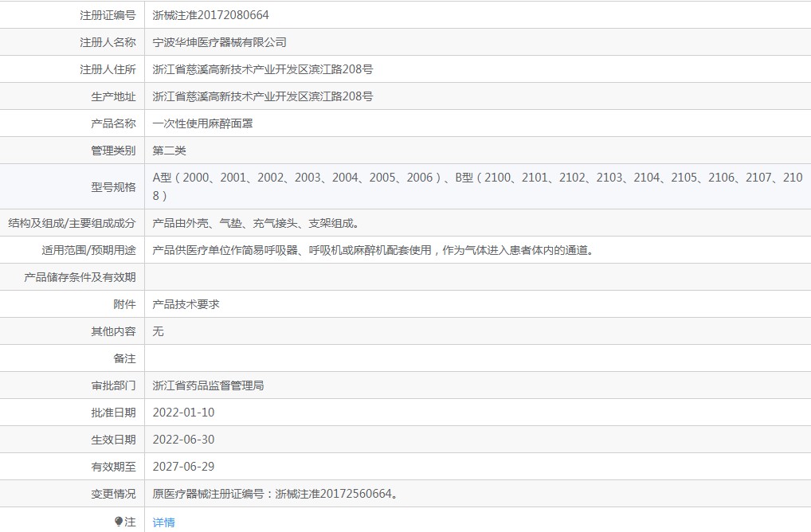Select approval date 2022-01-10
Screen dimensions: 811x532
[183, 413]
